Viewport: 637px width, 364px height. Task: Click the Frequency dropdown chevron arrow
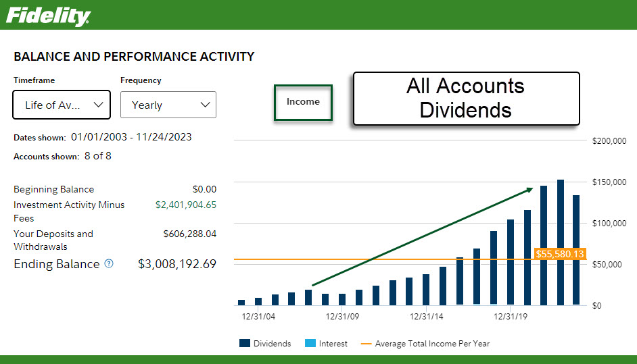point(206,105)
